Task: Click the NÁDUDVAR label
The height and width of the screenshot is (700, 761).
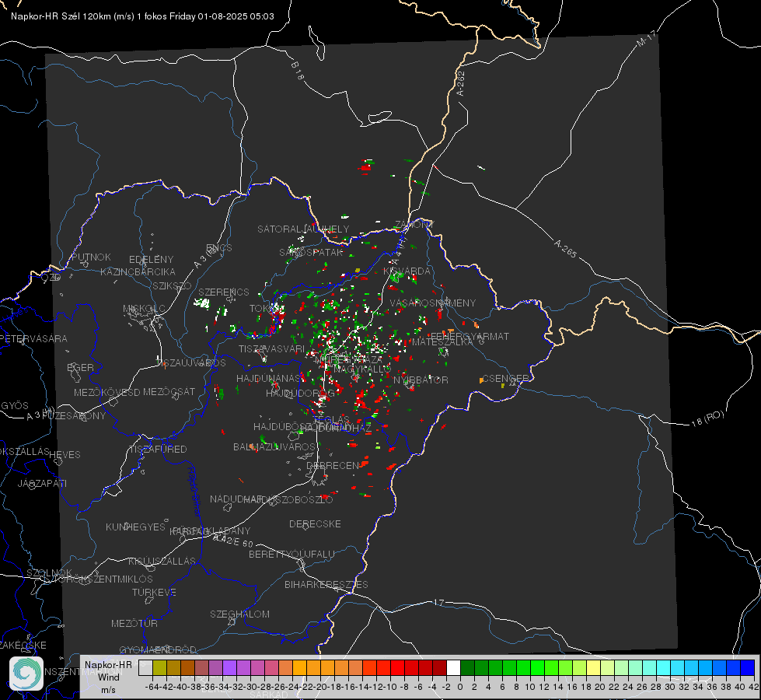Action: (236, 499)
